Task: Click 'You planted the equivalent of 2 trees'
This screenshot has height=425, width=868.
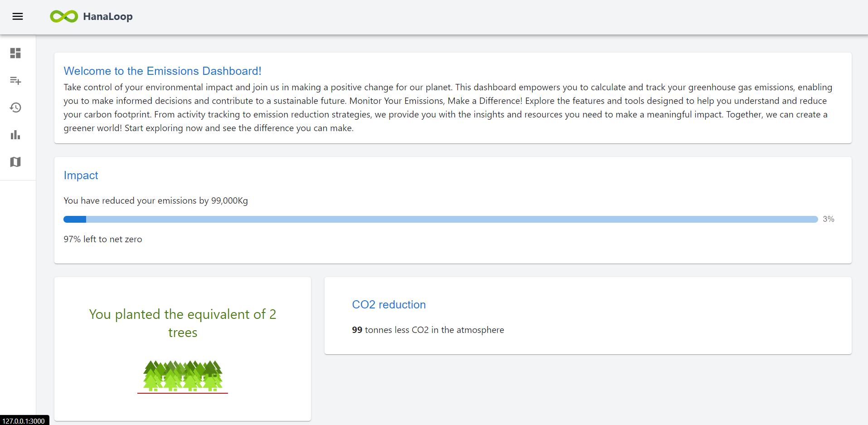Action: (183, 323)
